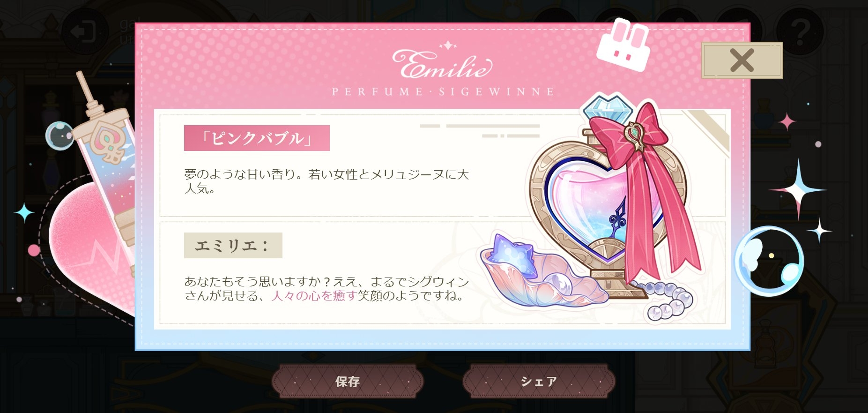Click the エミリエ： speaker label
This screenshot has height=413, width=868.
pyautogui.click(x=233, y=245)
